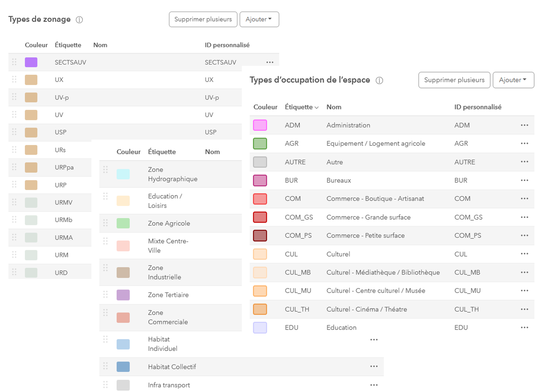Image resolution: width=540 pixels, height=392 pixels.
Task: Open the Ajouter dropdown in Types de zonage
Action: (259, 19)
